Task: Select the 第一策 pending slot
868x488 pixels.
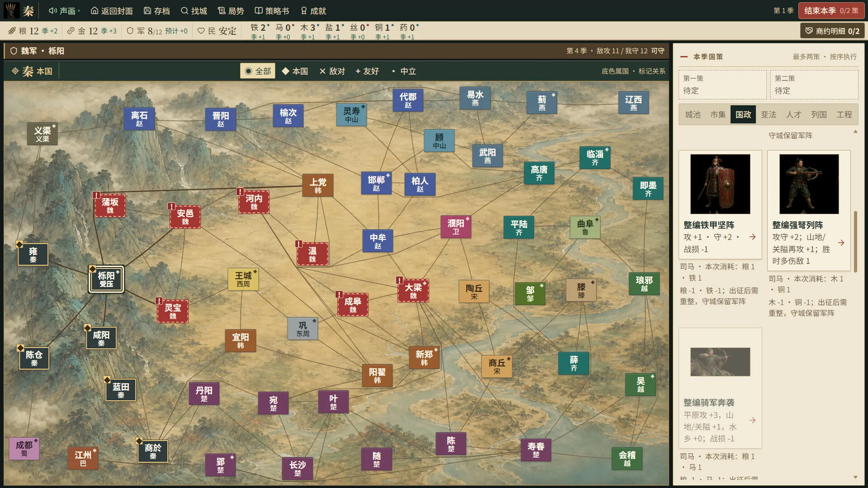Action: (x=722, y=84)
